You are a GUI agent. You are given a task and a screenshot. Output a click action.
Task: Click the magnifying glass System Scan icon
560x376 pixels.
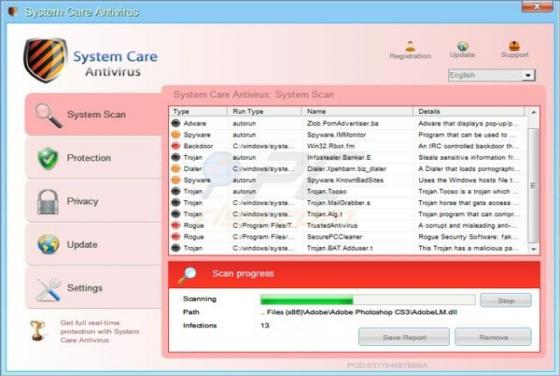point(49,115)
